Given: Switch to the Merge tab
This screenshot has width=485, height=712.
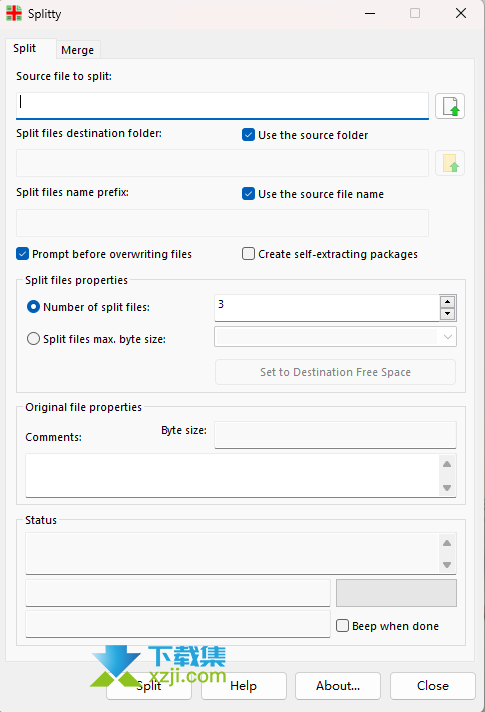Looking at the screenshot, I should (x=78, y=50).
